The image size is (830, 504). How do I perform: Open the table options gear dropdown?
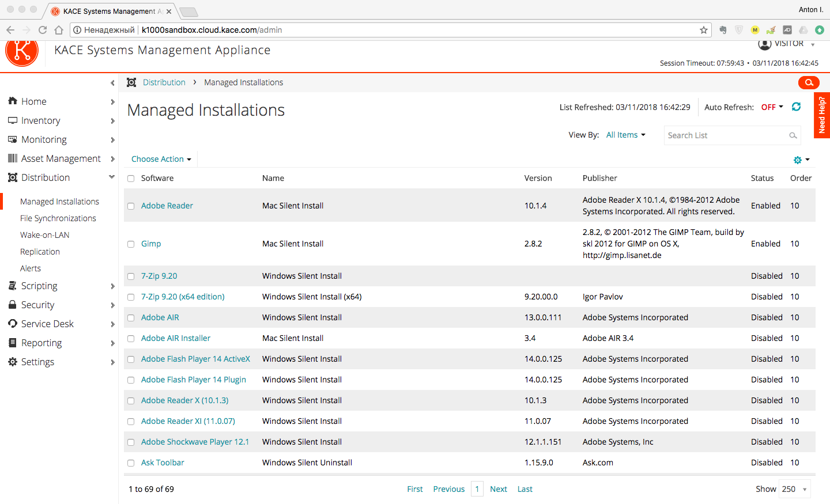[802, 160]
